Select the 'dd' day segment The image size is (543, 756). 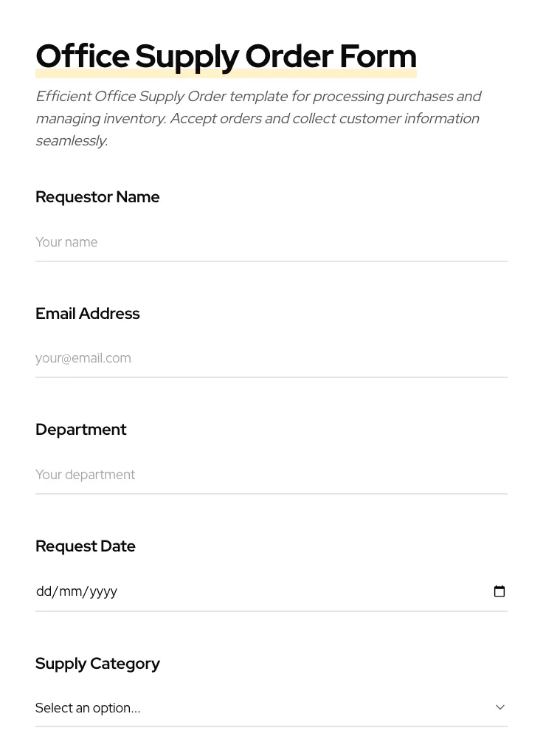click(x=44, y=591)
